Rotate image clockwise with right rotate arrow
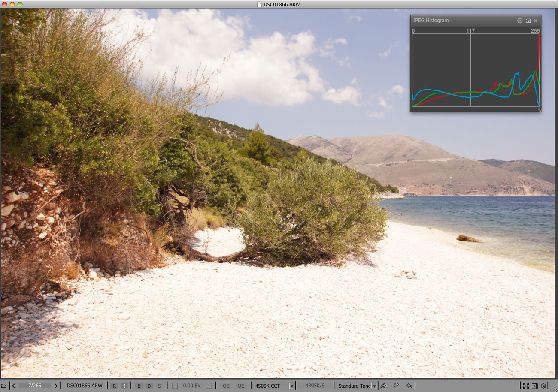The image size is (558, 392). click(x=383, y=386)
